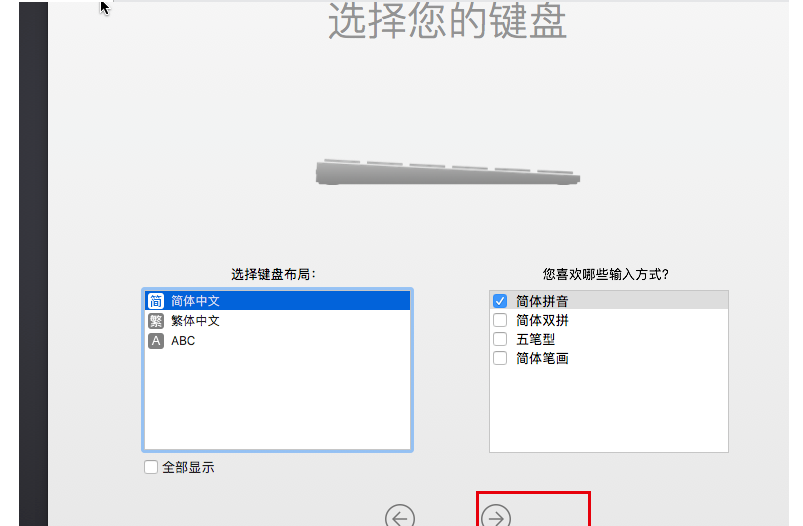Click the forward arrow continue button

(496, 516)
